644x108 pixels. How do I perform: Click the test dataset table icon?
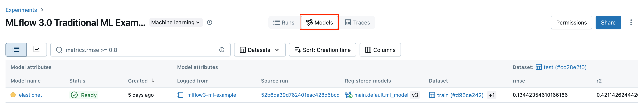pos(539,67)
